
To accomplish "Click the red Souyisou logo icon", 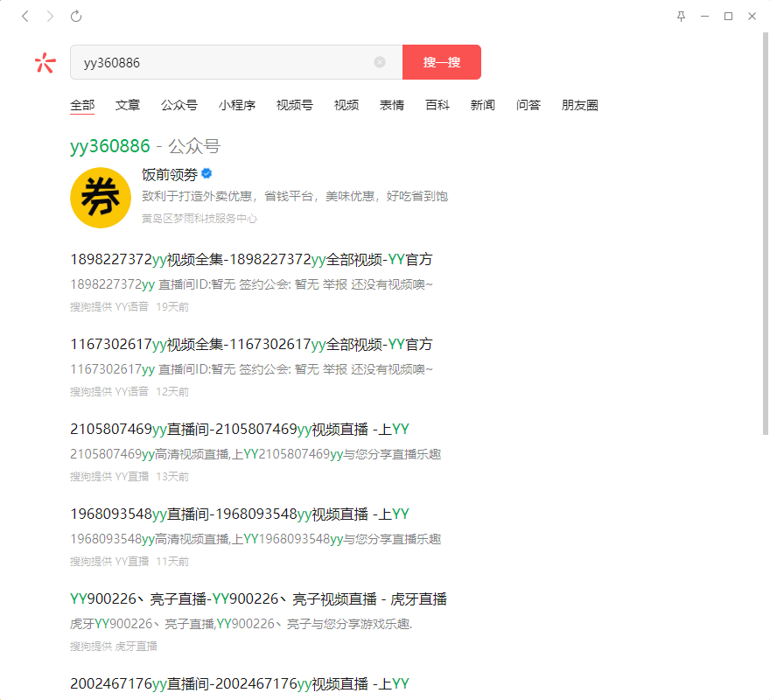I will (45, 62).
